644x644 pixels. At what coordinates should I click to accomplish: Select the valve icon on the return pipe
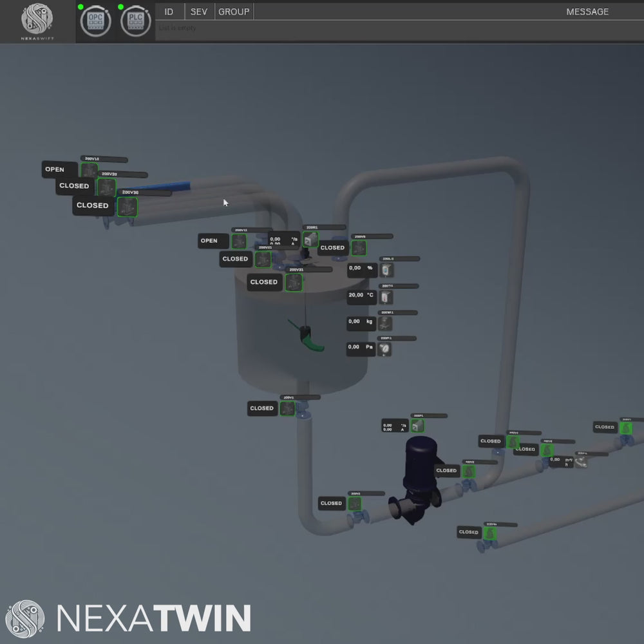(x=513, y=442)
